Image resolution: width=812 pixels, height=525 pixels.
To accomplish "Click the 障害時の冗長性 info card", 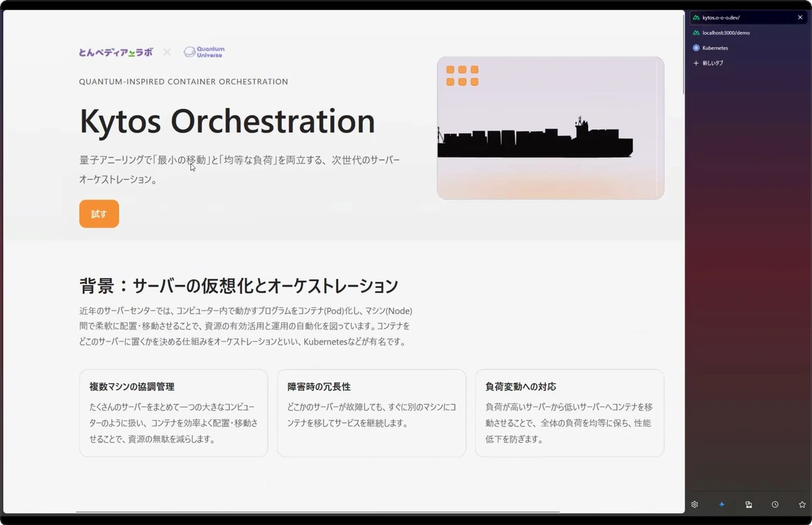I will pos(371,413).
